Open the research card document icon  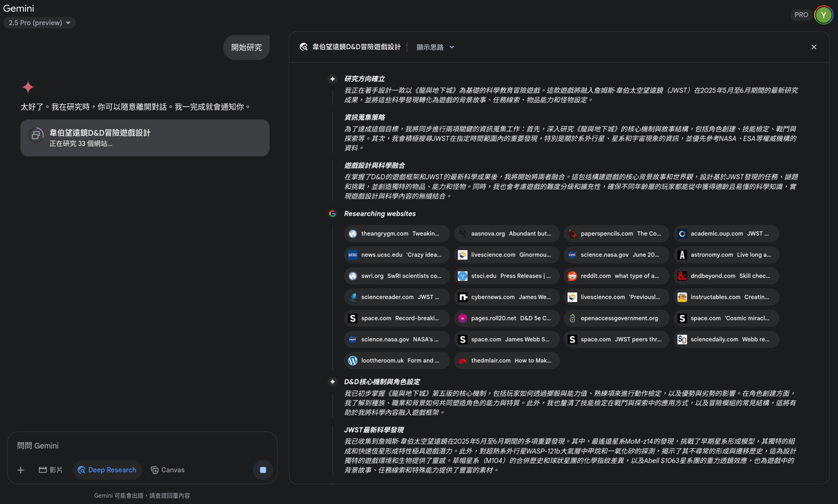point(36,136)
